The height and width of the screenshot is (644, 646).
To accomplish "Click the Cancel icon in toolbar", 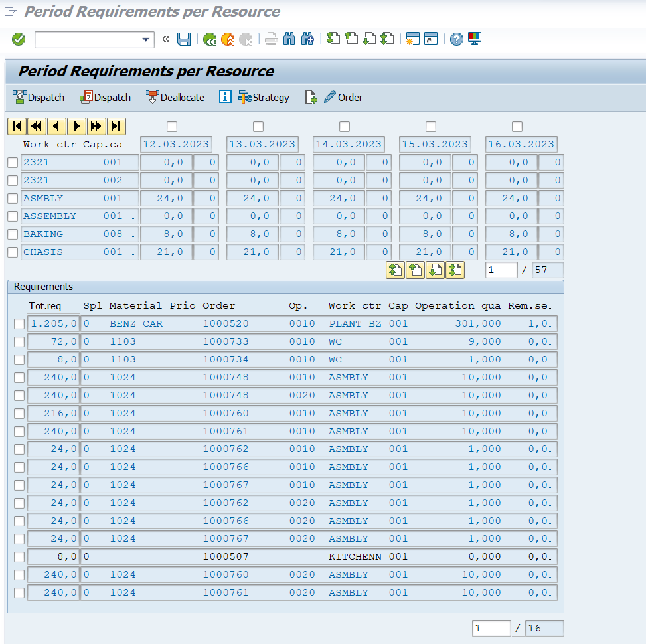I will (x=246, y=39).
